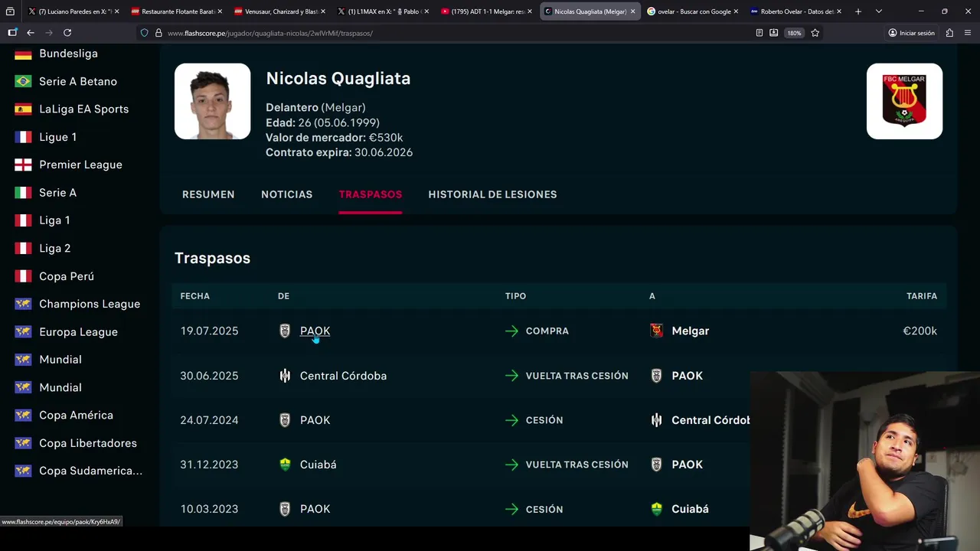
Task: Click the France flag next to Ligue 1
Action: [23, 137]
